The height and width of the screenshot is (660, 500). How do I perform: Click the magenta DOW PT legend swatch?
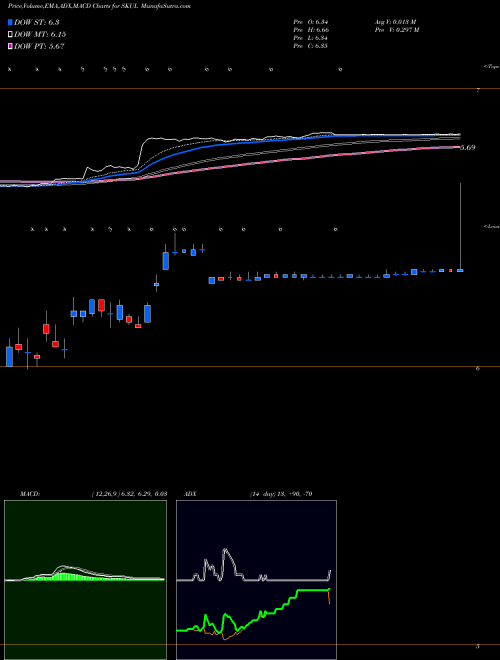pos(10,46)
